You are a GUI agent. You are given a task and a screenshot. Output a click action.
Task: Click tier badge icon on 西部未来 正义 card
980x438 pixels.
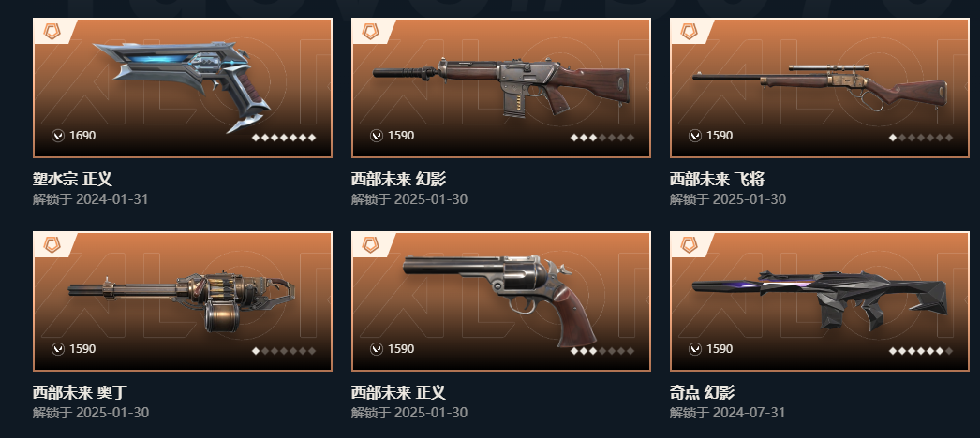point(371,244)
